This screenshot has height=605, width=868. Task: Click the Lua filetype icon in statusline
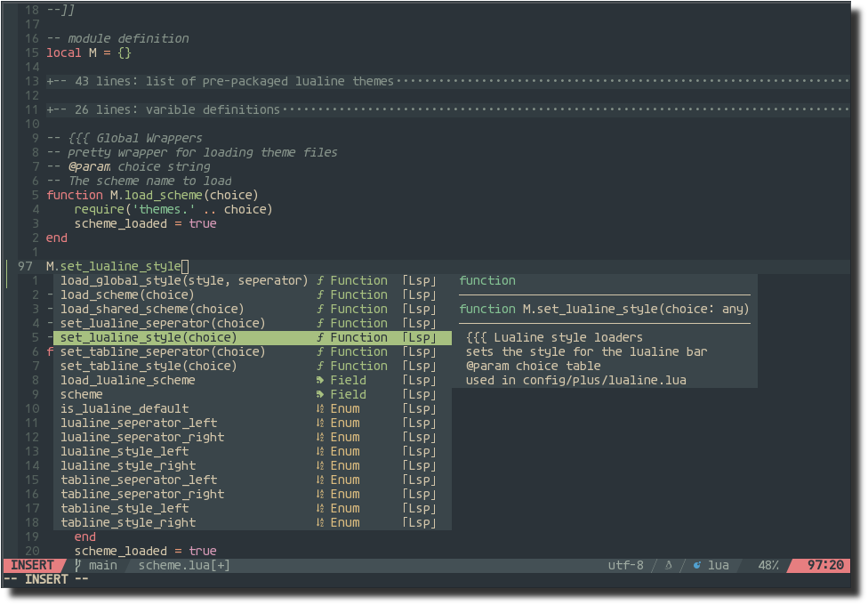point(696,565)
